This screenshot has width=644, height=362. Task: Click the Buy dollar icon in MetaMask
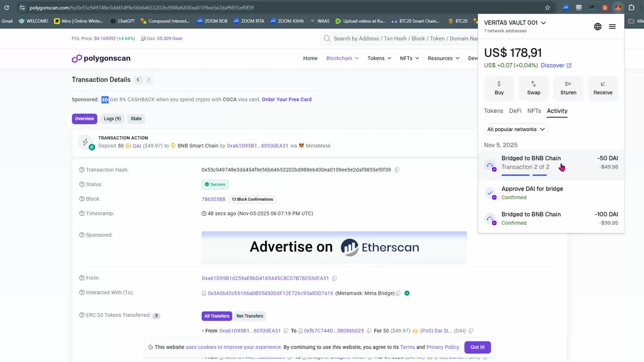point(499,87)
